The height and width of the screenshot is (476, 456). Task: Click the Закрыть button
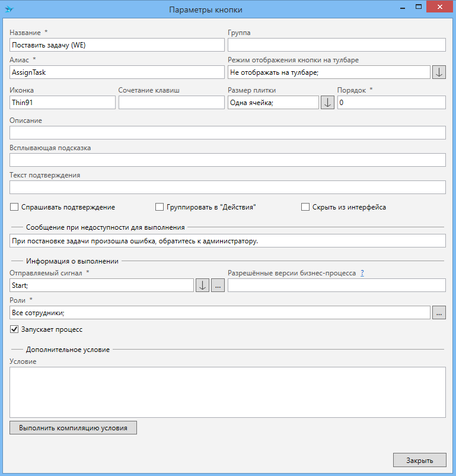click(419, 460)
